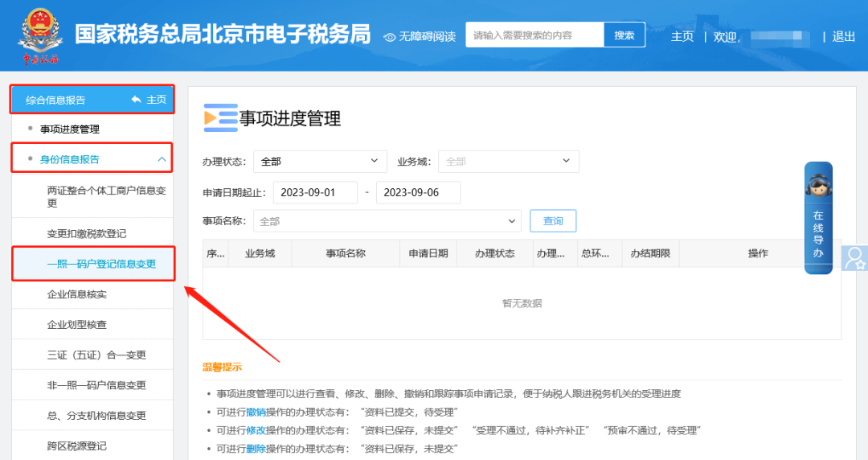868x460 pixels.
Task: Open 企业信息核实 in sidebar
Action: pyautogui.click(x=77, y=294)
